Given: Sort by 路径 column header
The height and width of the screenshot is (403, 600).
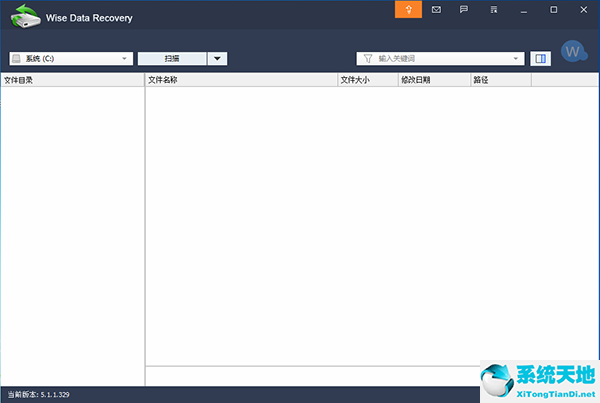Looking at the screenshot, I should tap(500, 80).
